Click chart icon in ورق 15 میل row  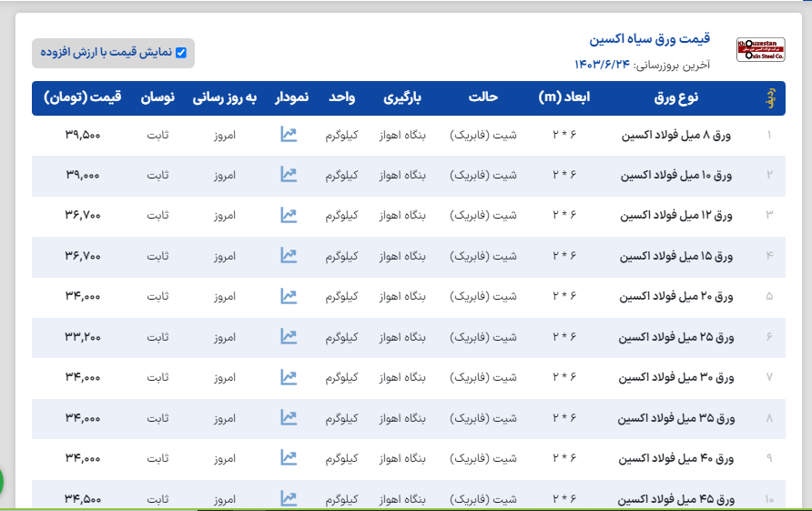(289, 256)
